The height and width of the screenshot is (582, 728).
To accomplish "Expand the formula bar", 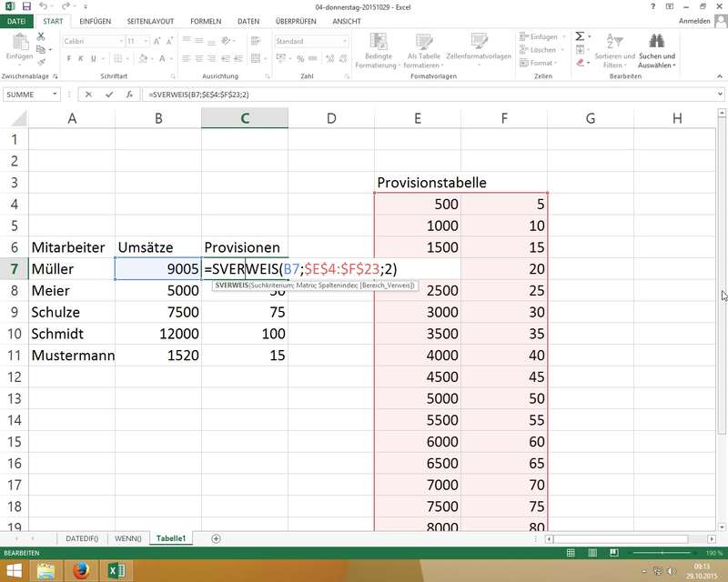I will coord(720,94).
